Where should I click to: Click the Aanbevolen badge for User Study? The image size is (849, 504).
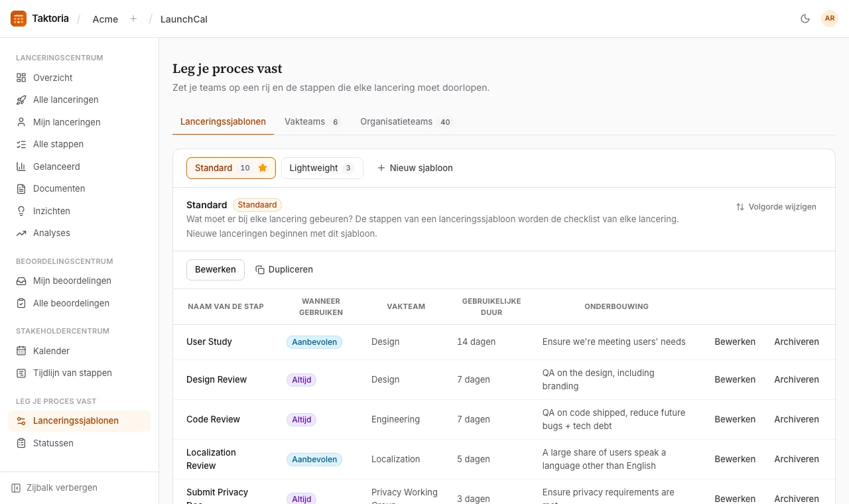314,342
